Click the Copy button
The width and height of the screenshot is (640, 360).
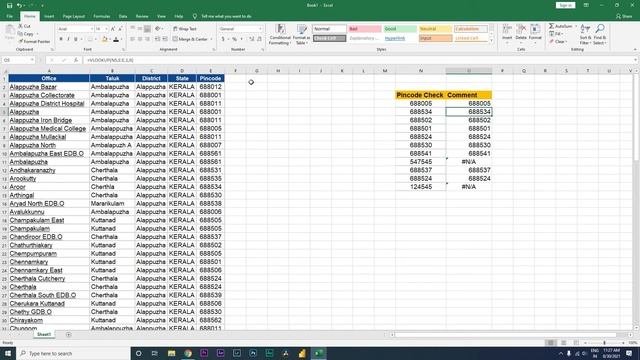(27, 34)
